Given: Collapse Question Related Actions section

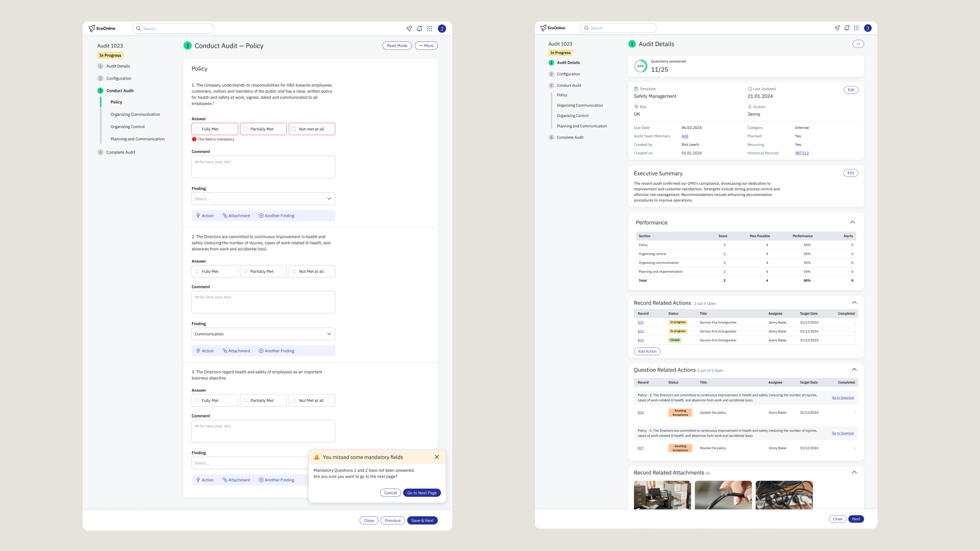Looking at the screenshot, I should (x=854, y=370).
